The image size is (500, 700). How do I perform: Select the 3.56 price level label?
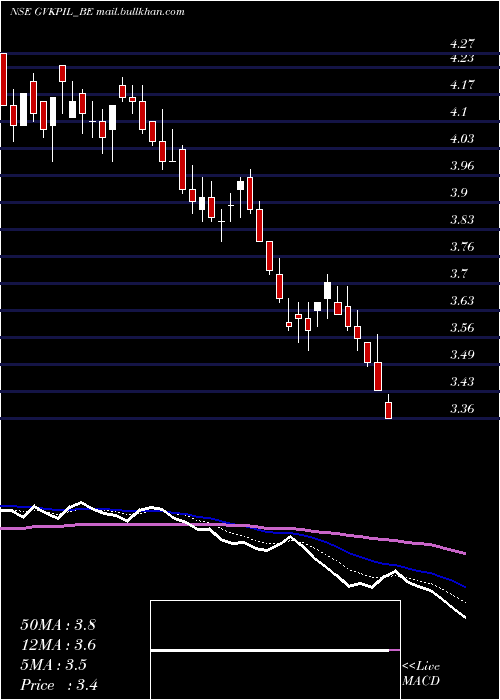(462, 328)
